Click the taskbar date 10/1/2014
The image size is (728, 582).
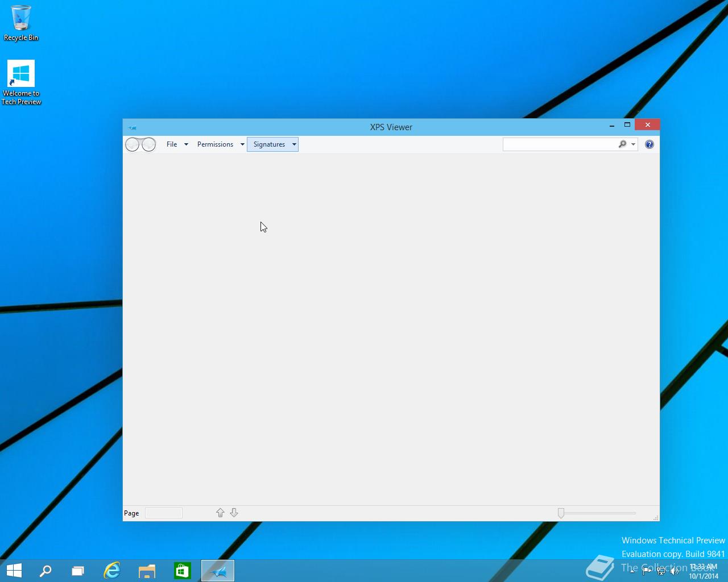[704, 576]
